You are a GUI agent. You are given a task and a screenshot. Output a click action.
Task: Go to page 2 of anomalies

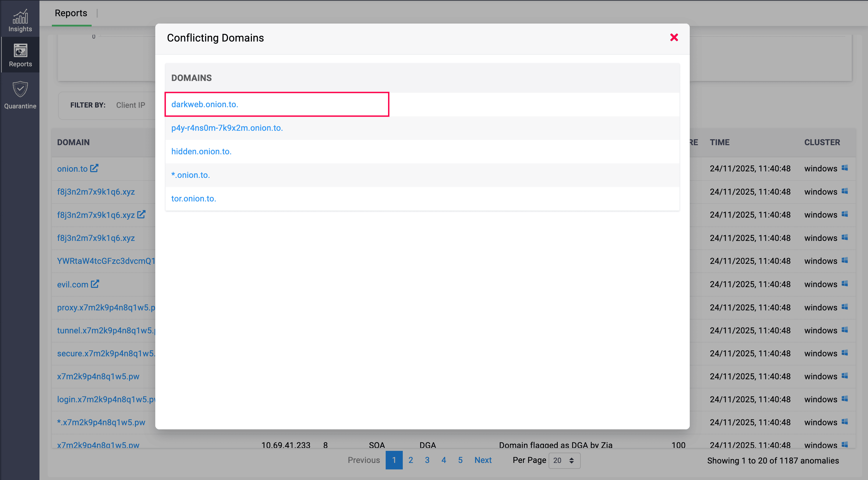[410, 460]
